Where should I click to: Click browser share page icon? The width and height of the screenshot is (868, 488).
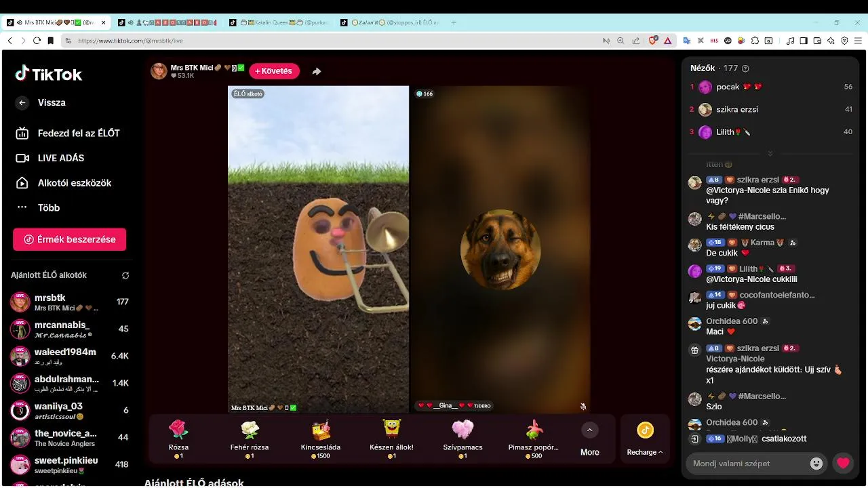pos(635,41)
